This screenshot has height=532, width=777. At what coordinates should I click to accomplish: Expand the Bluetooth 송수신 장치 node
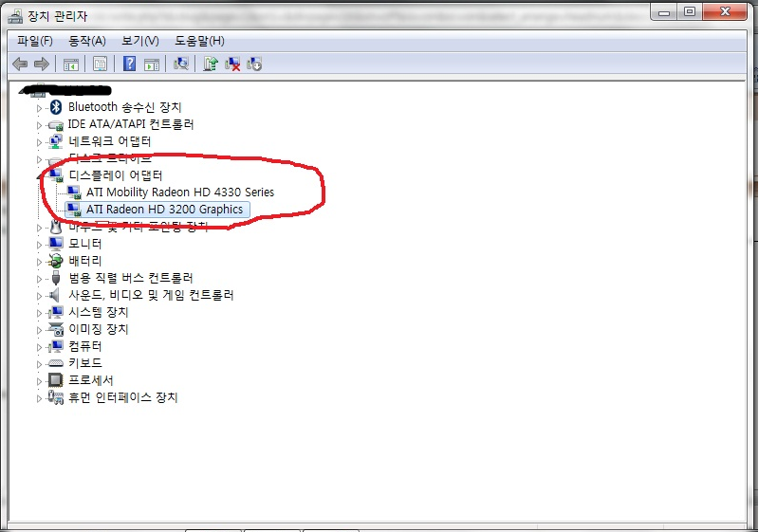(x=39, y=107)
